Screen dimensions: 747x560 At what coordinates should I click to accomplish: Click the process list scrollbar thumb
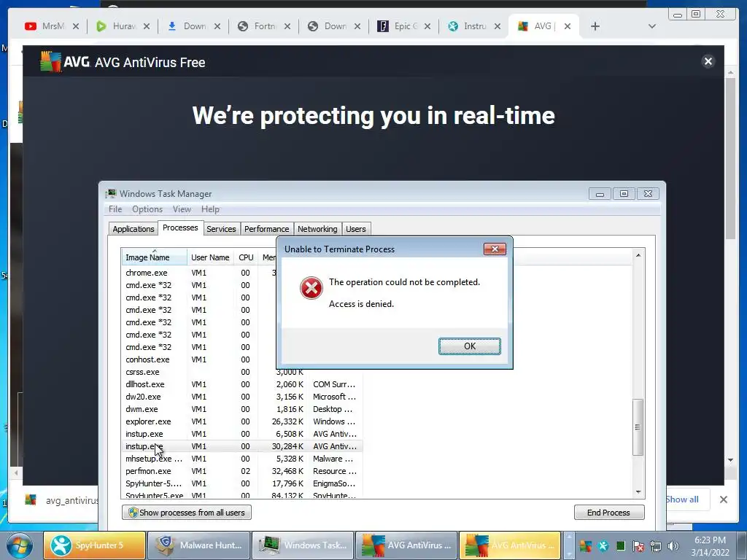coord(638,427)
